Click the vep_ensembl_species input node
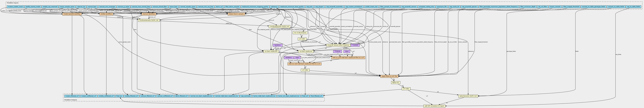The height and width of the screenshot is (108, 644). tap(469, 7)
